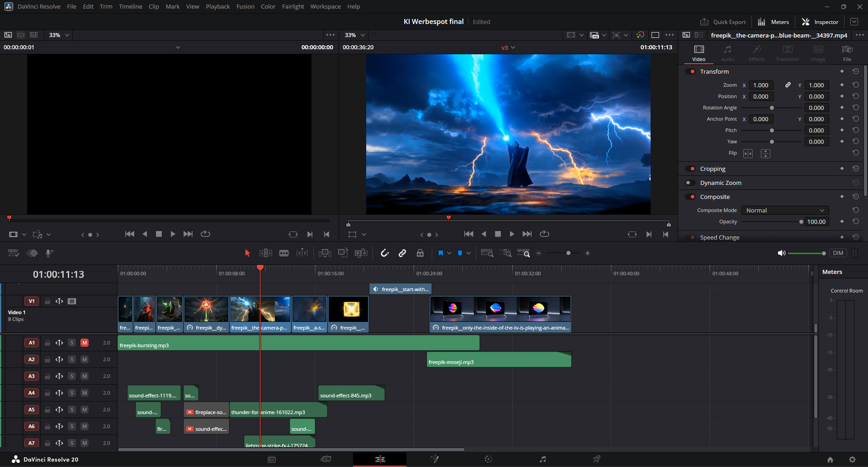Unmute audio track A1
868x467 pixels.
click(85, 343)
